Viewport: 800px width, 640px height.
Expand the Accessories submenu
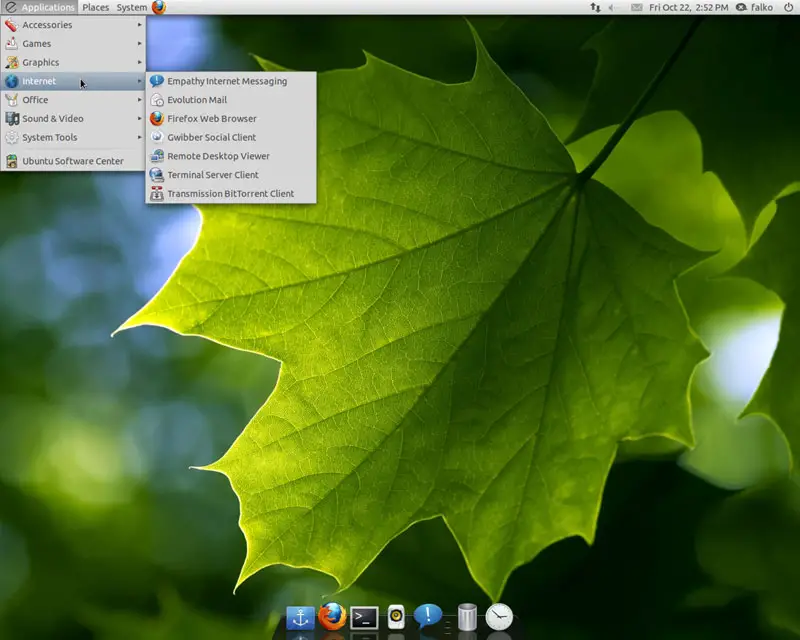pos(73,24)
